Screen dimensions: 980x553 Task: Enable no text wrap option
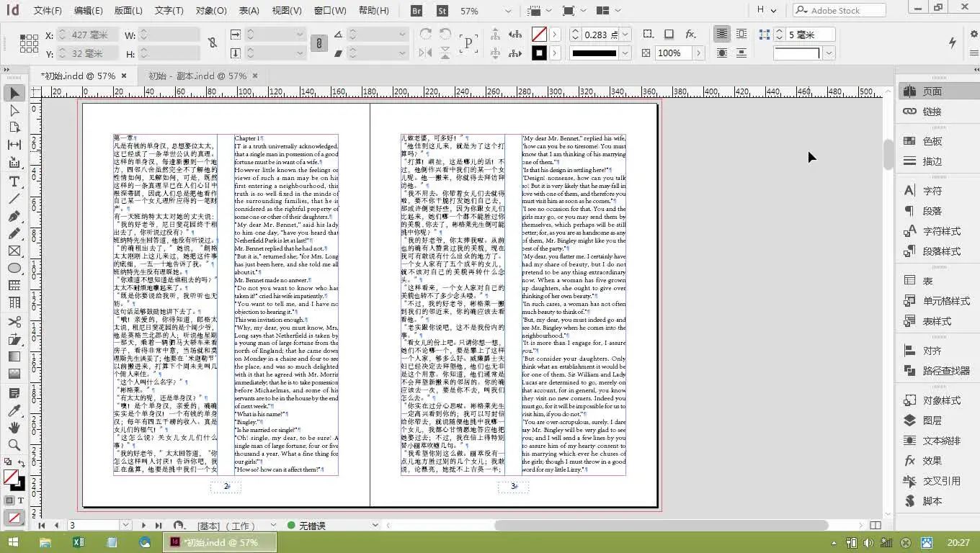[722, 35]
